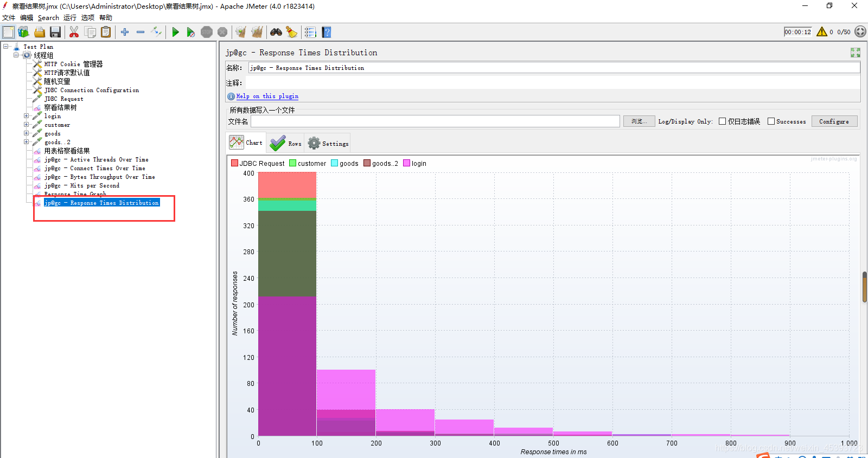Enable the Successes checkbox

[771, 121]
